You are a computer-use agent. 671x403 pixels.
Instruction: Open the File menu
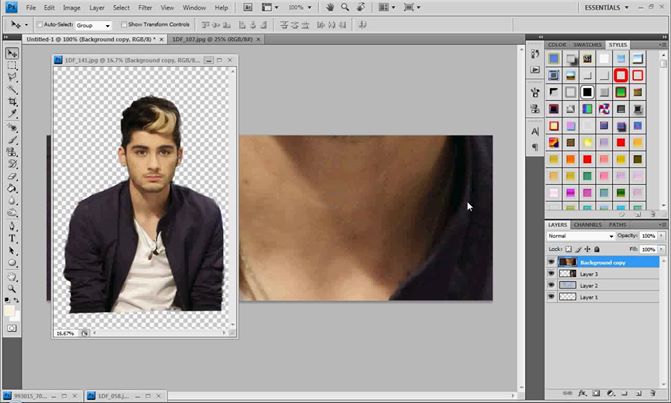pos(31,8)
